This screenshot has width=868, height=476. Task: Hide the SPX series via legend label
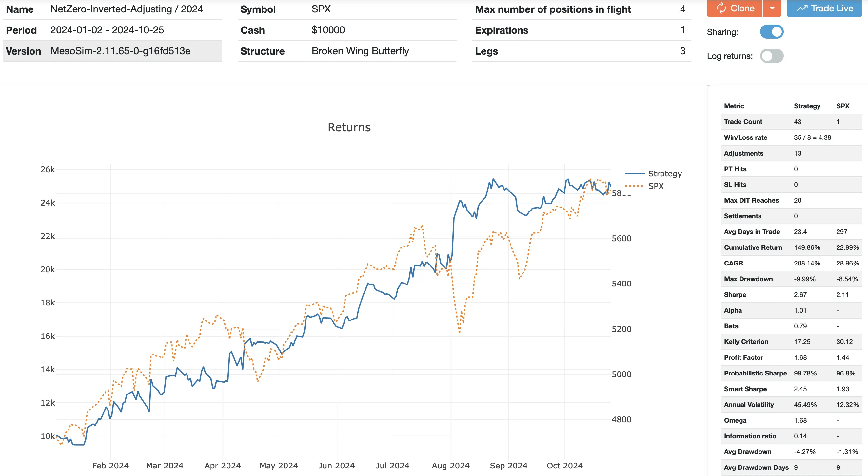click(x=656, y=186)
